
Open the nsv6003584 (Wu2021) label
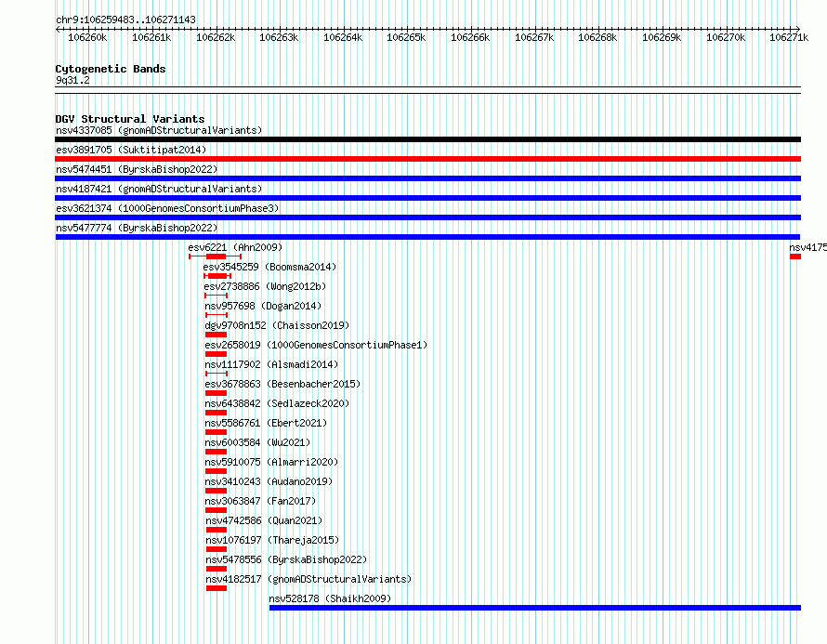tap(257, 442)
